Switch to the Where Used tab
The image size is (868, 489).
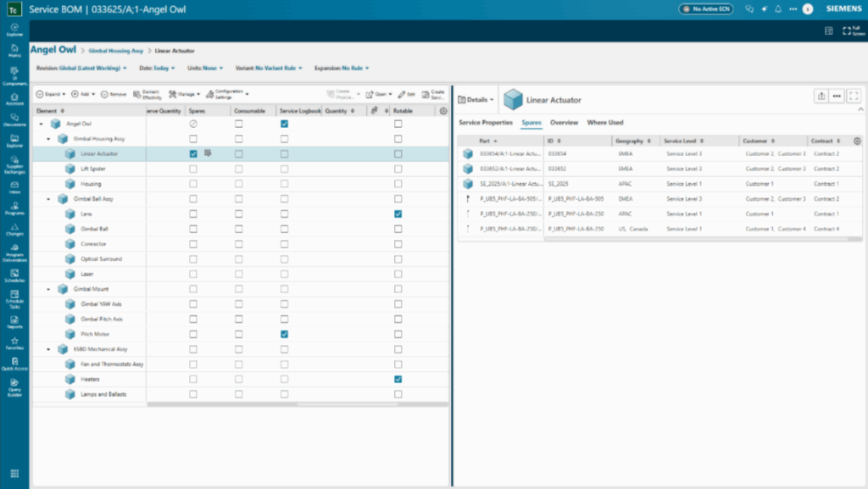[x=604, y=123]
